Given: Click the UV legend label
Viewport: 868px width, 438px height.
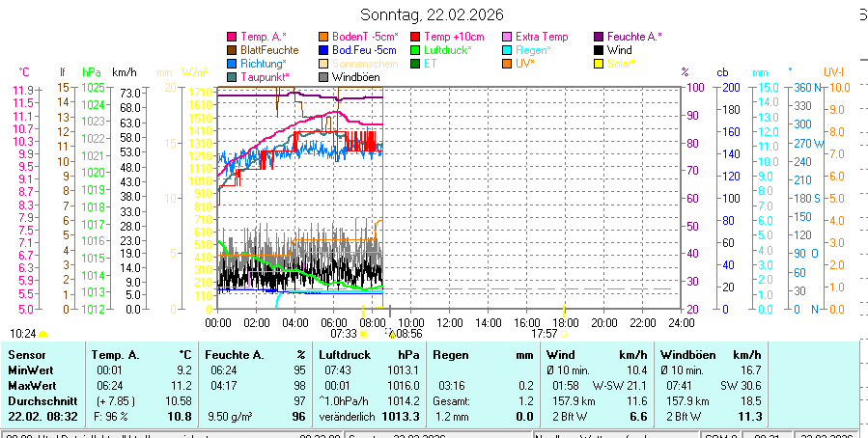Looking at the screenshot, I should pyautogui.click(x=525, y=63).
